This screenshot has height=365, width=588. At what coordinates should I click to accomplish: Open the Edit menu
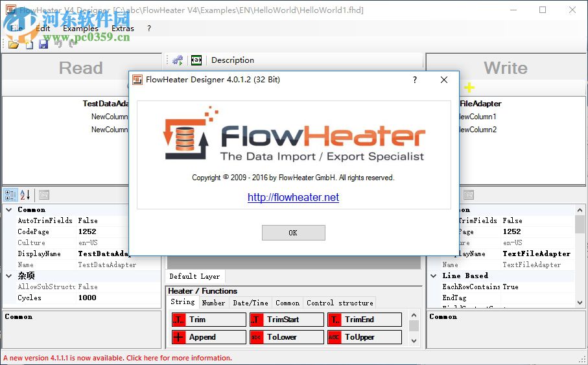43,29
